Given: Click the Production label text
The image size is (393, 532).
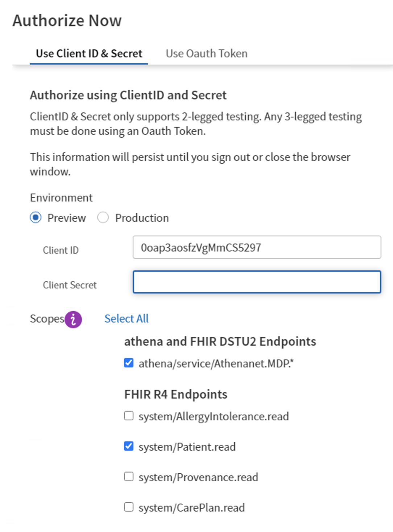Looking at the screenshot, I should coord(142,218).
